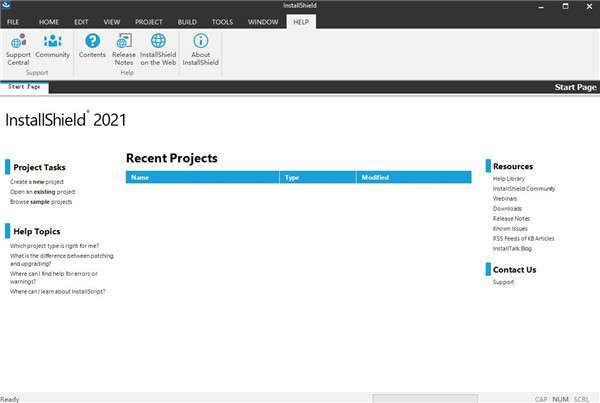Sort recent projects by Type column
This screenshot has height=403, width=600.
[x=318, y=178]
